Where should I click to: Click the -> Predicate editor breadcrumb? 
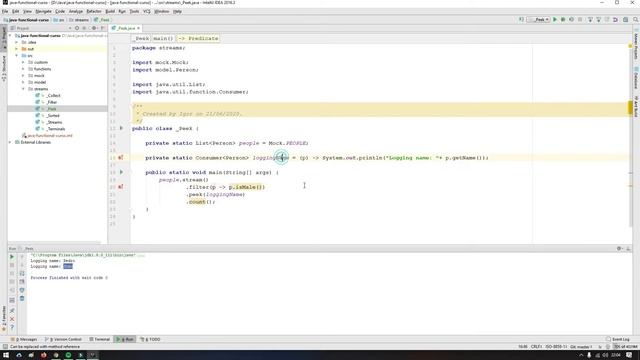pos(198,38)
